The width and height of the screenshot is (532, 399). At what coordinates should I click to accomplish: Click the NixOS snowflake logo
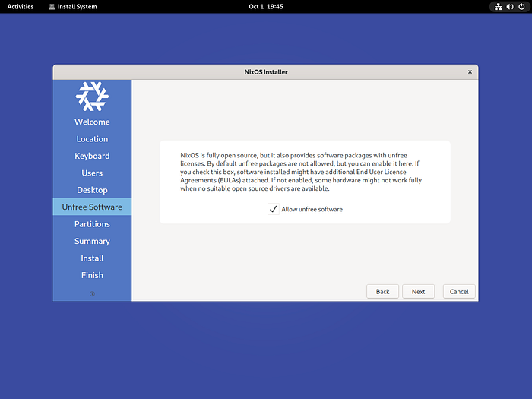pos(92,97)
